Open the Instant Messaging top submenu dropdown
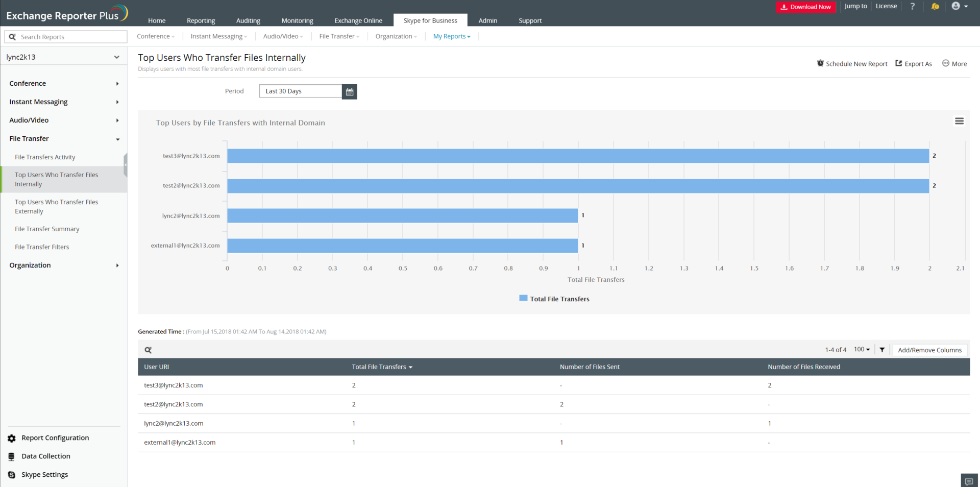This screenshot has width=980, height=487. [218, 36]
